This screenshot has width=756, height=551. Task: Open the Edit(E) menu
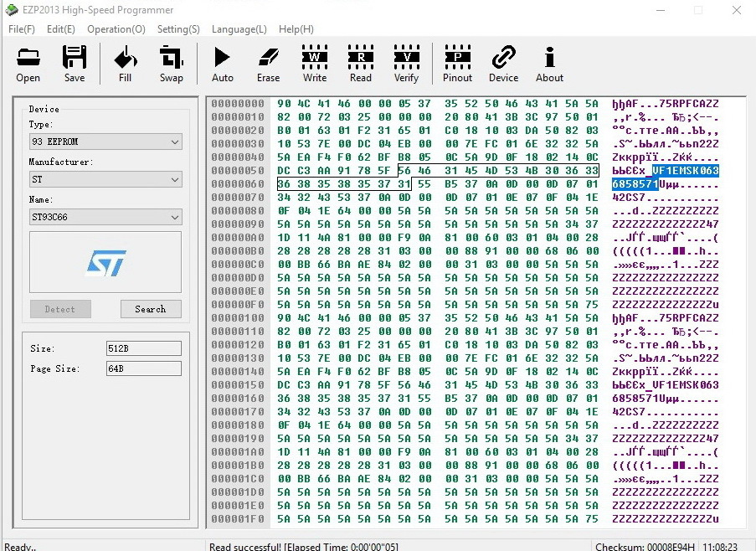(x=61, y=29)
